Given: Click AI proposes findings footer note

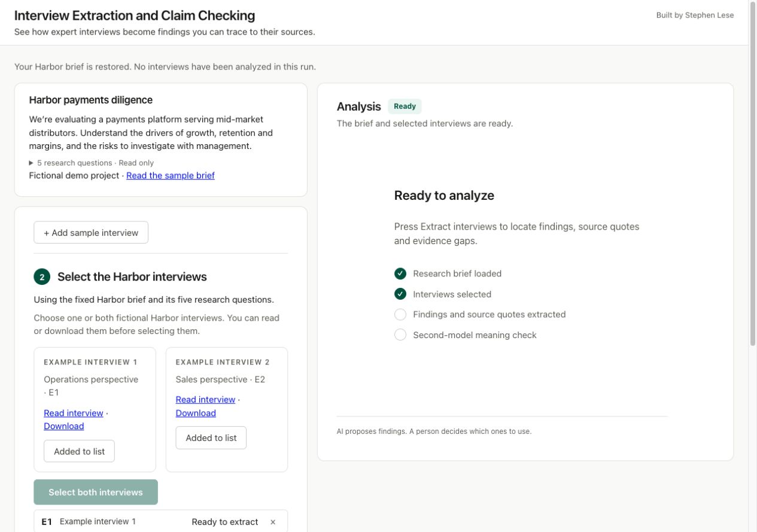Looking at the screenshot, I should pos(434,431).
